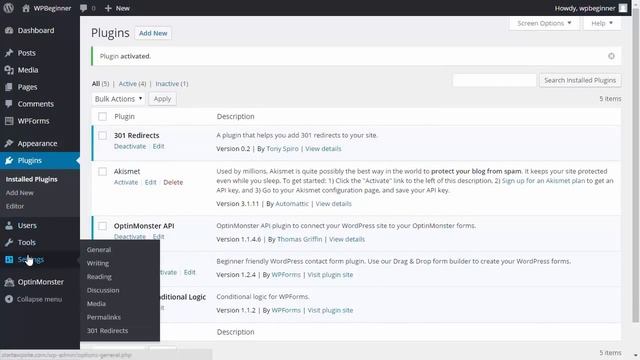Dismiss the Plugin activated notice

point(611,56)
